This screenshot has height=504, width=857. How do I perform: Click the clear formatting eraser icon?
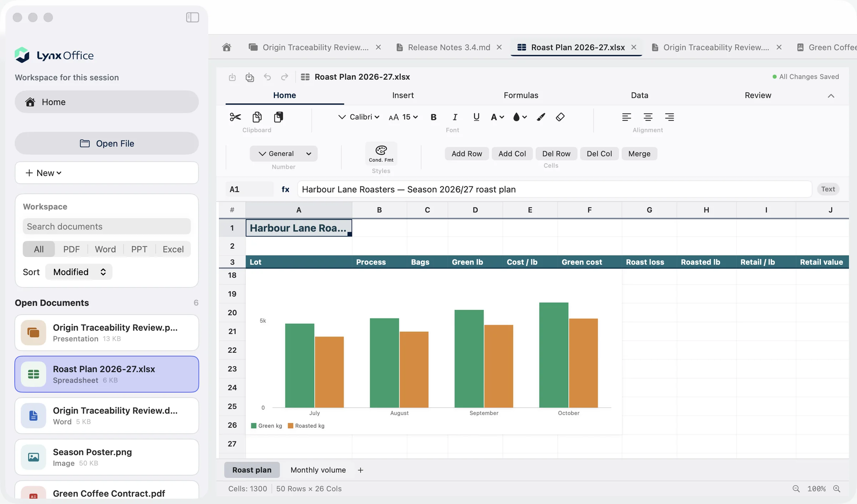coord(560,117)
